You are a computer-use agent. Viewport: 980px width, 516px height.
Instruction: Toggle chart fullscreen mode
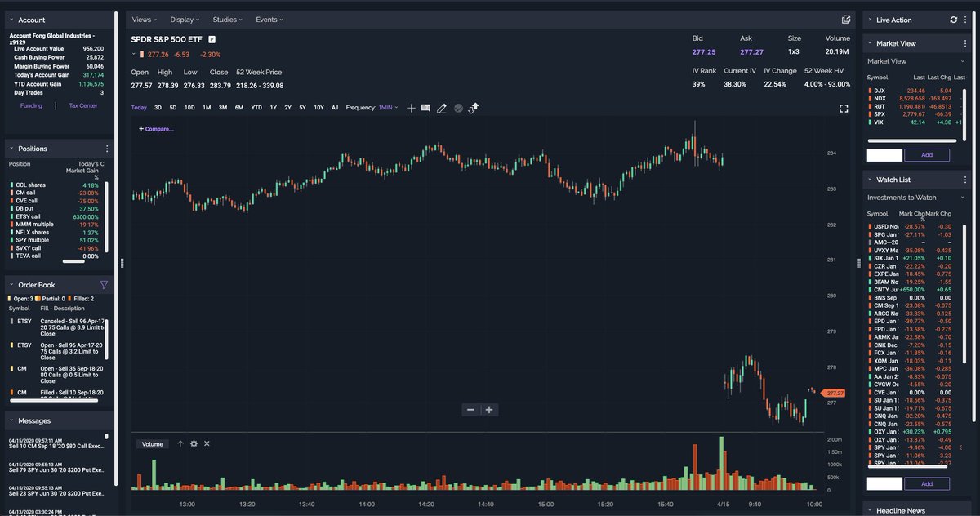844,108
